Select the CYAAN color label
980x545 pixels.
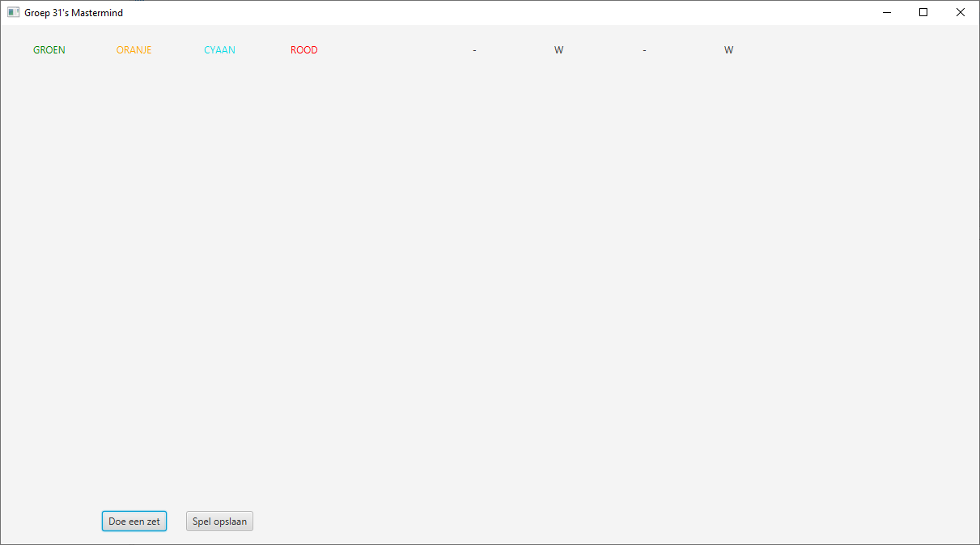pyautogui.click(x=219, y=49)
